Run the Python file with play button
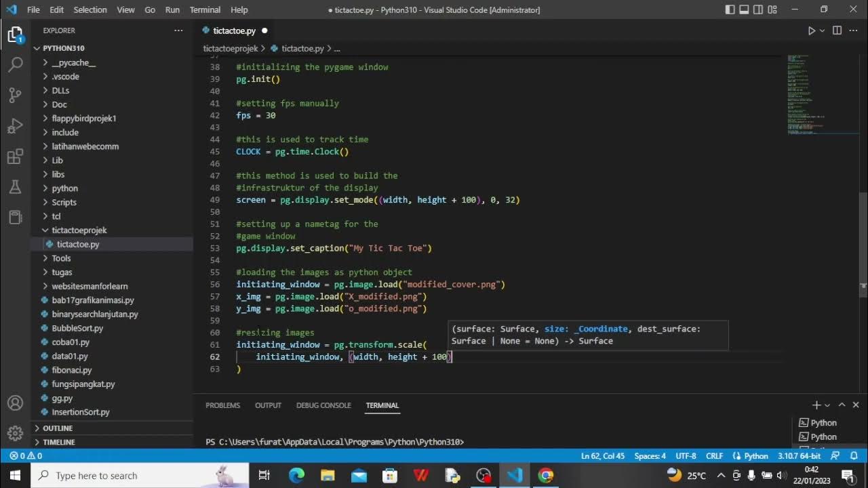The height and width of the screenshot is (488, 868). (811, 30)
